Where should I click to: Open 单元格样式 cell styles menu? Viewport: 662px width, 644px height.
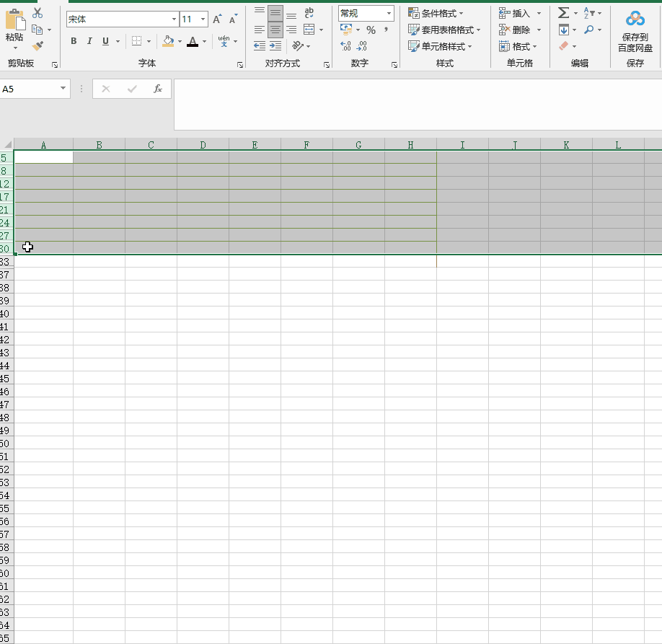tap(440, 46)
